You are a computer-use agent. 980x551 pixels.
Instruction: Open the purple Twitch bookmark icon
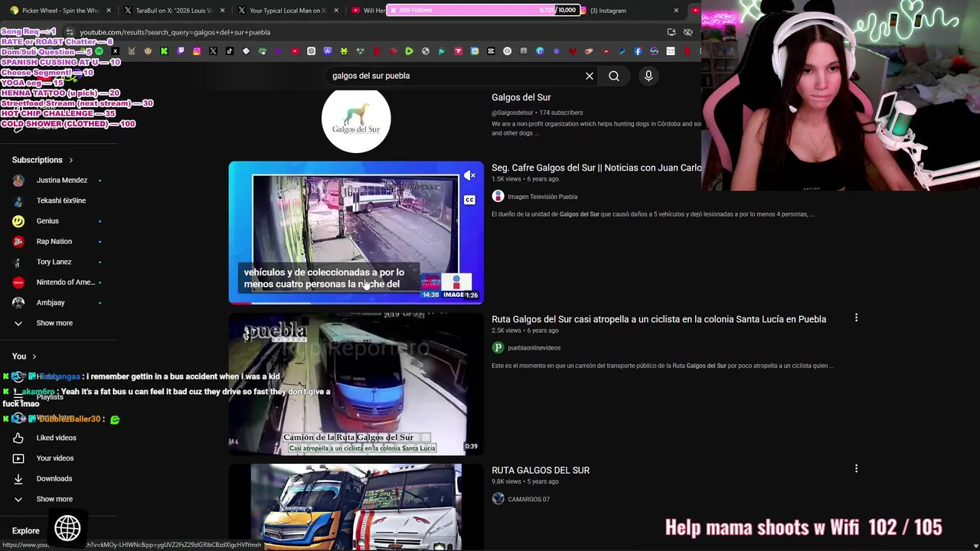(181, 51)
